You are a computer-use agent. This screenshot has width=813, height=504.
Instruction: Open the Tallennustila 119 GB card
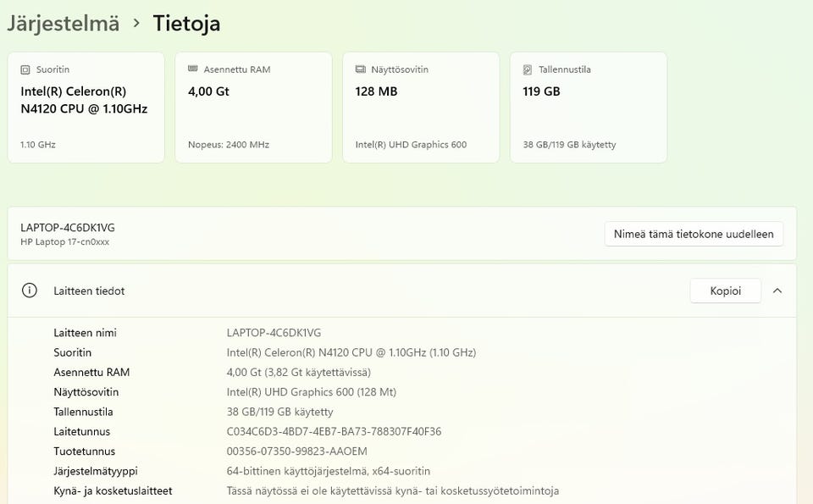[x=589, y=108]
